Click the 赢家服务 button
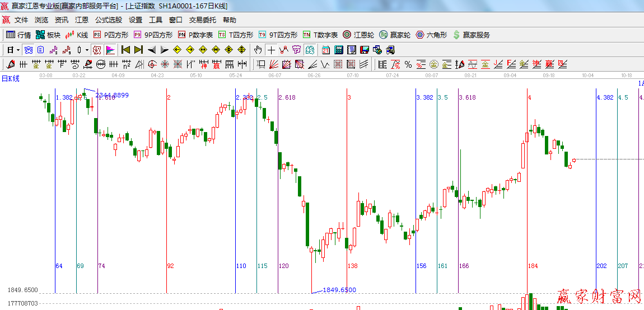 [472, 35]
